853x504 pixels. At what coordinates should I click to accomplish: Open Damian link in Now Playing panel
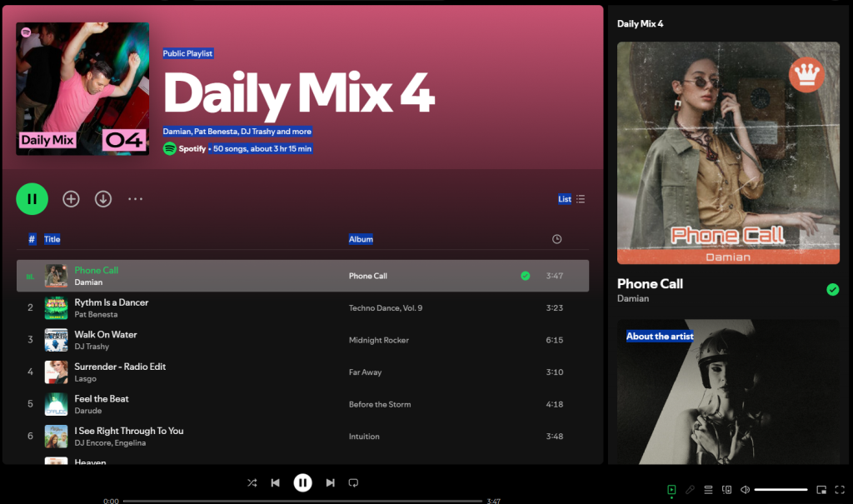click(x=633, y=298)
